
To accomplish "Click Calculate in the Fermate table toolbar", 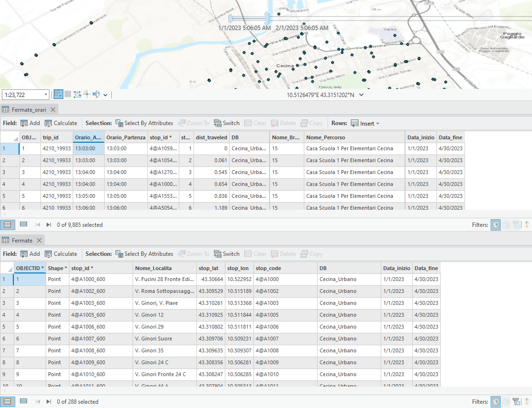I will (60, 254).
